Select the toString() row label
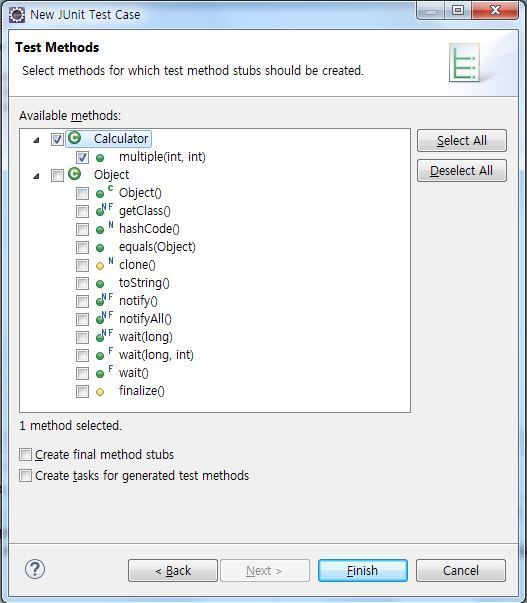The image size is (527, 603). 144,283
